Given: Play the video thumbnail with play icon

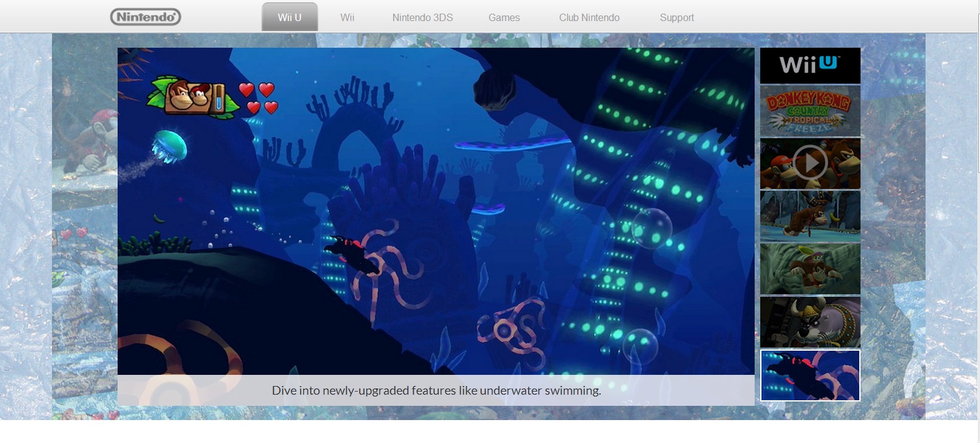Looking at the screenshot, I should click(810, 164).
